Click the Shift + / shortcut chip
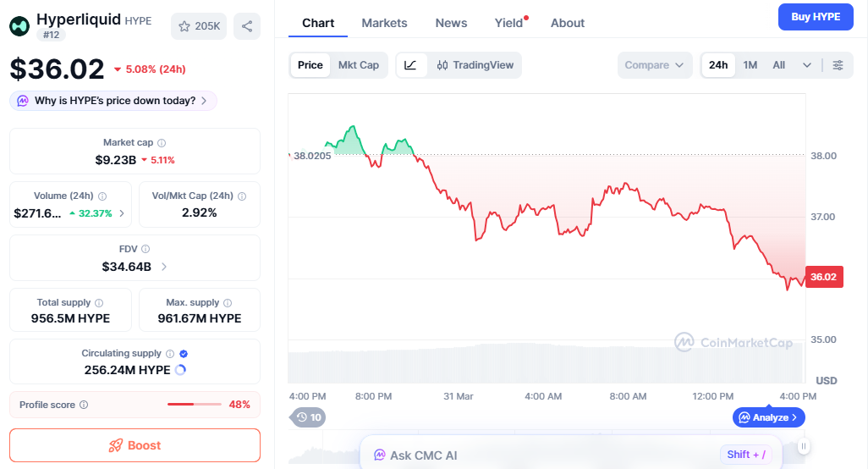This screenshot has width=868, height=469. (x=746, y=455)
